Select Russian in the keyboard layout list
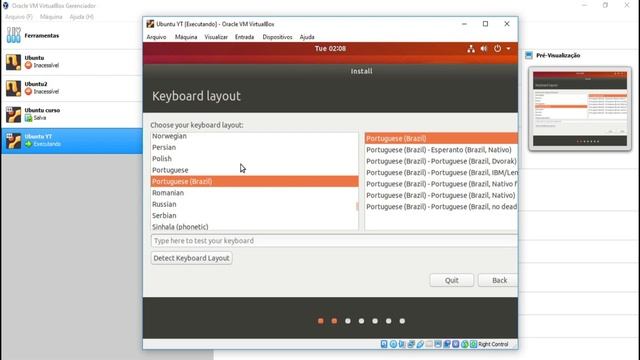640x360 pixels. [255, 204]
